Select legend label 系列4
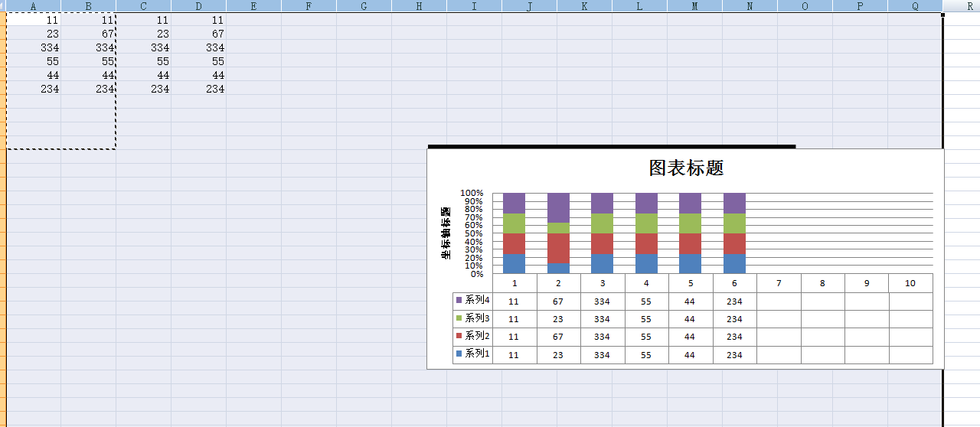This screenshot has height=427, width=980. 477,300
